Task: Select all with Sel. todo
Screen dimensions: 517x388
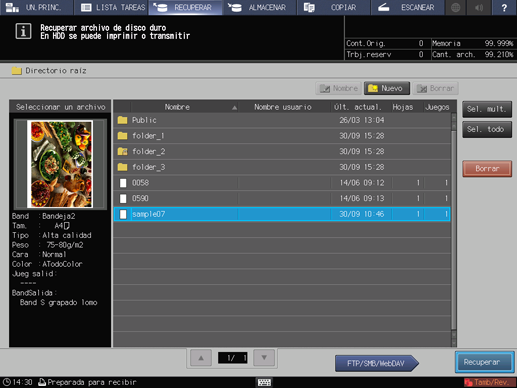Action: [487, 129]
